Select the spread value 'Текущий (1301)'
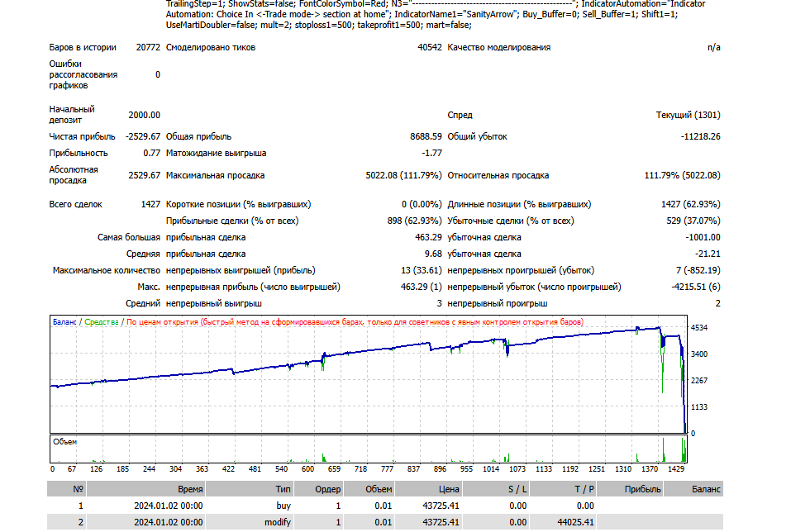791x532 pixels. [x=688, y=115]
